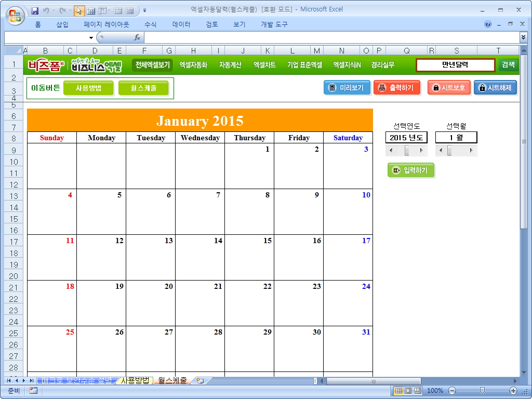Expand the formula bar chevron
Viewport: 532px width, 399px height.
(x=523, y=37)
